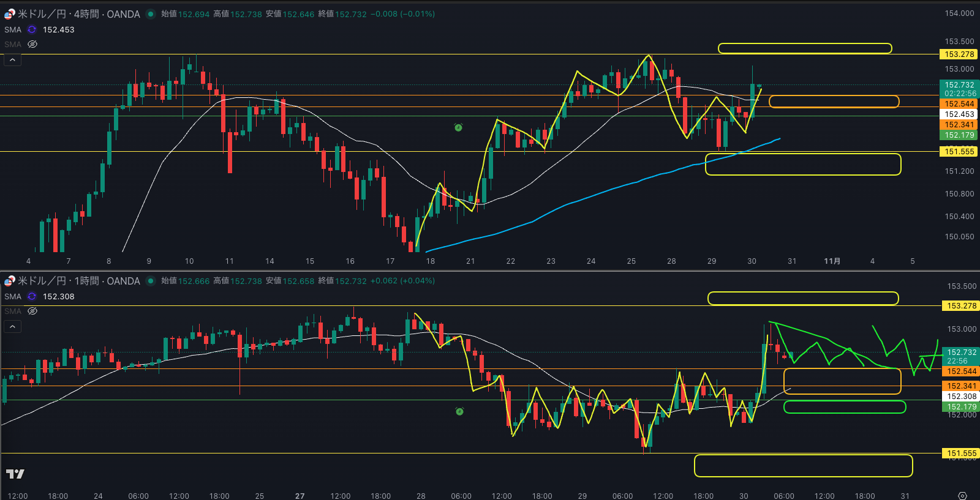Click the TradingView logo in bottom chart
Viewport: 980px width, 500px height.
coord(15,474)
